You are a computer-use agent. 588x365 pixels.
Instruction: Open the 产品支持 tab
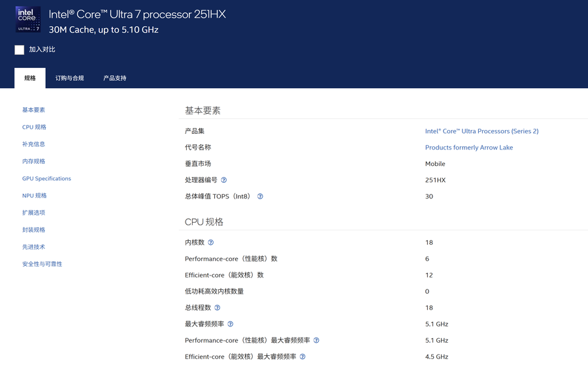point(115,78)
